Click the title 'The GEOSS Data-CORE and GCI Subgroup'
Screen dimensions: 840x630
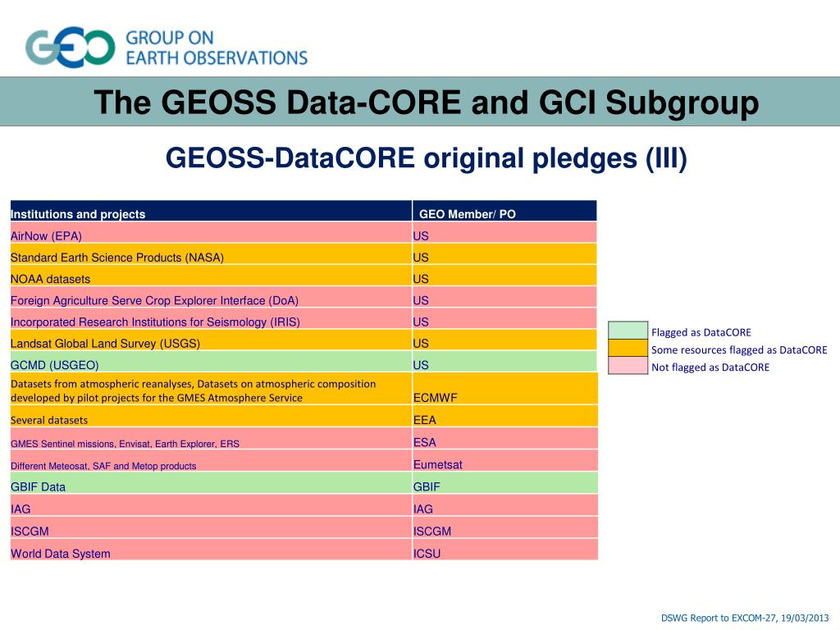coord(426,102)
